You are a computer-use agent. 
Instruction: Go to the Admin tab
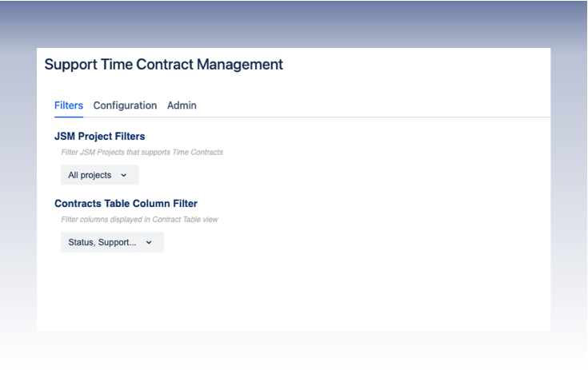[x=182, y=105]
